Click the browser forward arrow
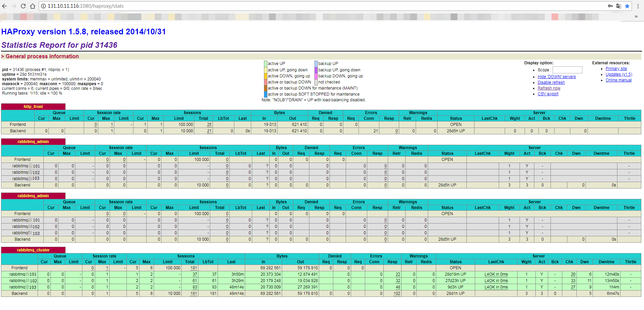Screen dimensions: 644x310 coord(14,6)
